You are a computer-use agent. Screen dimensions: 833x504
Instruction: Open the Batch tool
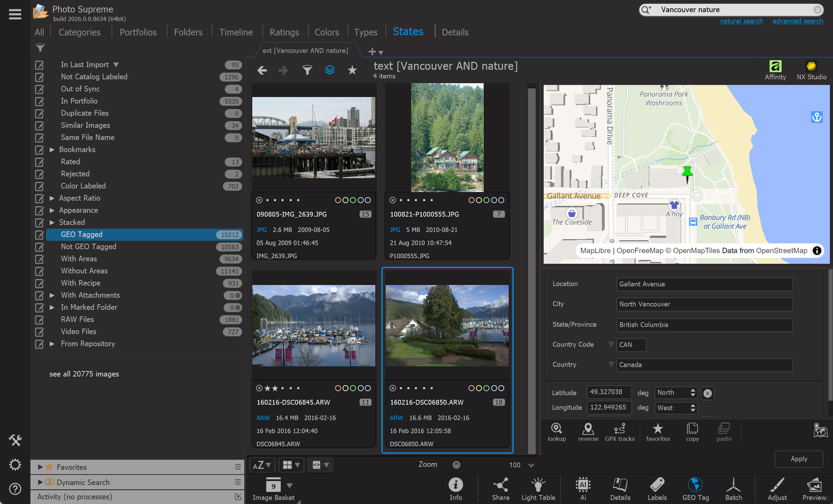tap(734, 489)
